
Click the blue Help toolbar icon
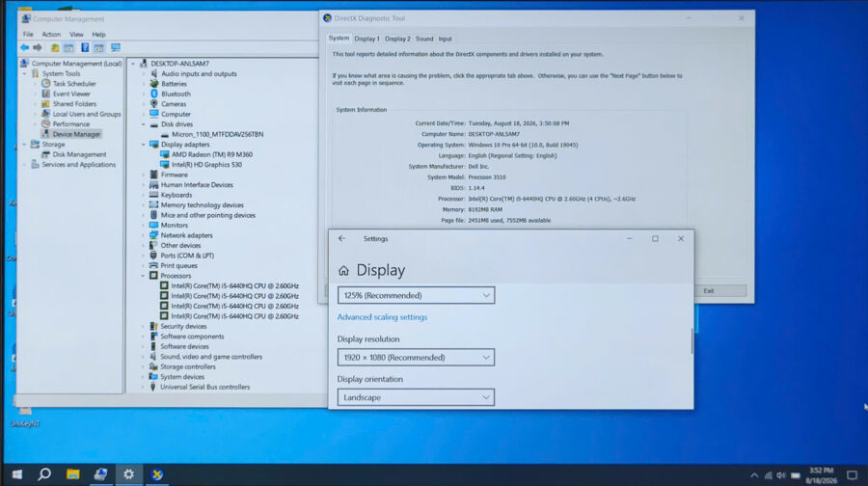(x=85, y=47)
